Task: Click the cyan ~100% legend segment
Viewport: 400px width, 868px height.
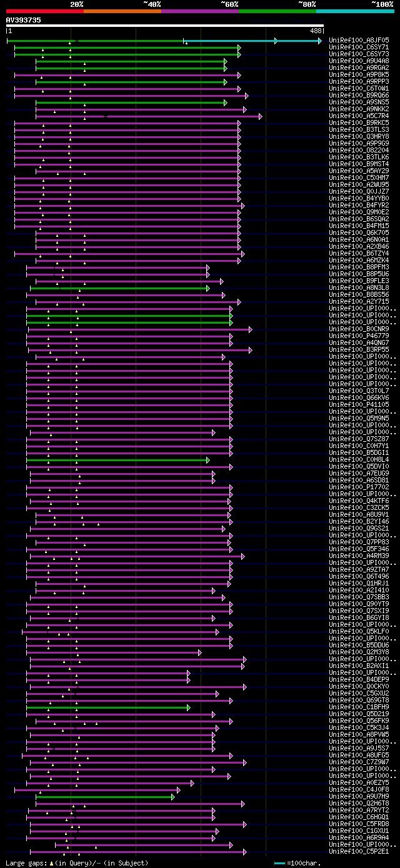Action: pyautogui.click(x=355, y=11)
